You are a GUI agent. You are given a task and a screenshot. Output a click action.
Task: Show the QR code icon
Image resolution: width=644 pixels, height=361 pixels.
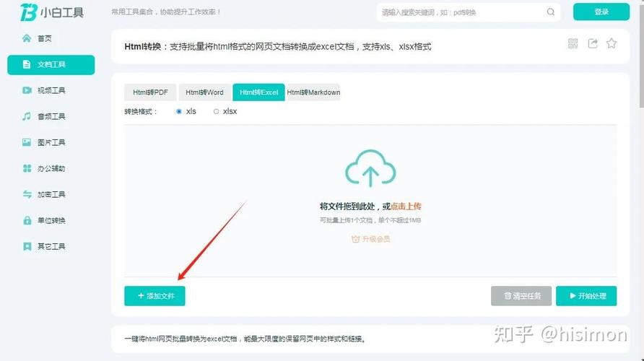pos(573,43)
